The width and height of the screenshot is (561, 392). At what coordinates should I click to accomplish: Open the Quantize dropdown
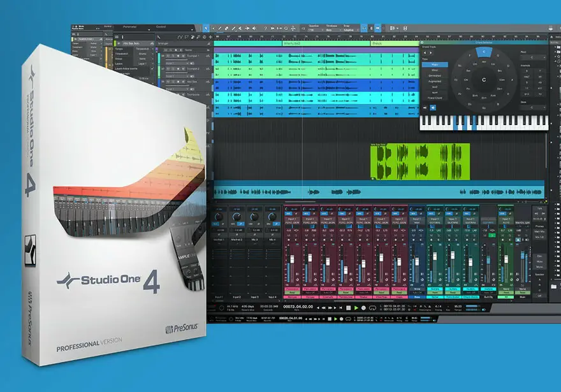click(316, 31)
